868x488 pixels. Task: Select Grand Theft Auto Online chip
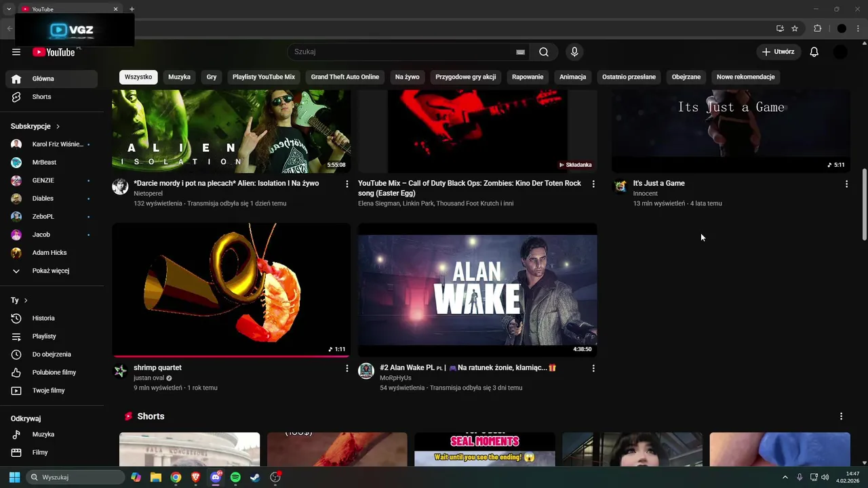click(345, 77)
